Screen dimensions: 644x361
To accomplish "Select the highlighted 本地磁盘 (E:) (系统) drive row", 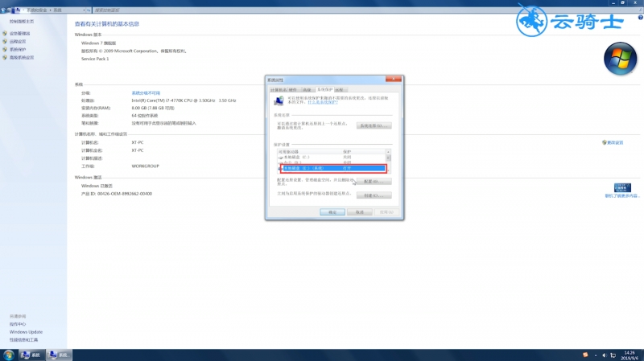I will pos(332,168).
